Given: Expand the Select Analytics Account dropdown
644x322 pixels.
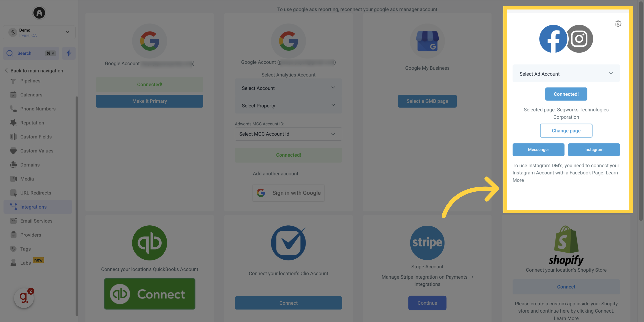Looking at the screenshot, I should point(288,88).
